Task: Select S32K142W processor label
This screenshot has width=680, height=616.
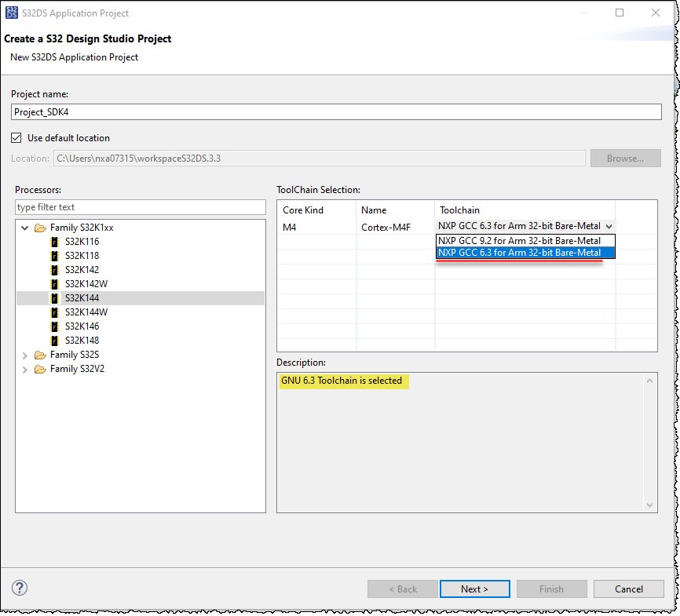Action: point(86,284)
